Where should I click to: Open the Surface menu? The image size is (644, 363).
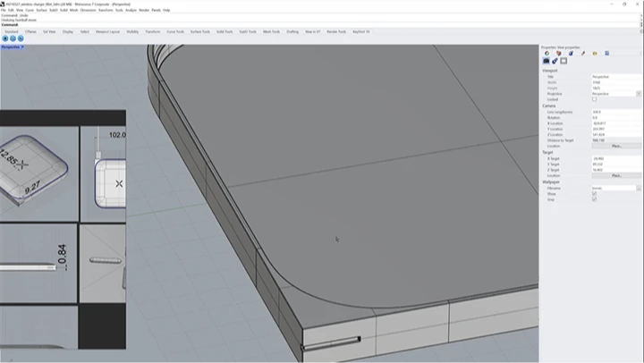[x=41, y=10]
